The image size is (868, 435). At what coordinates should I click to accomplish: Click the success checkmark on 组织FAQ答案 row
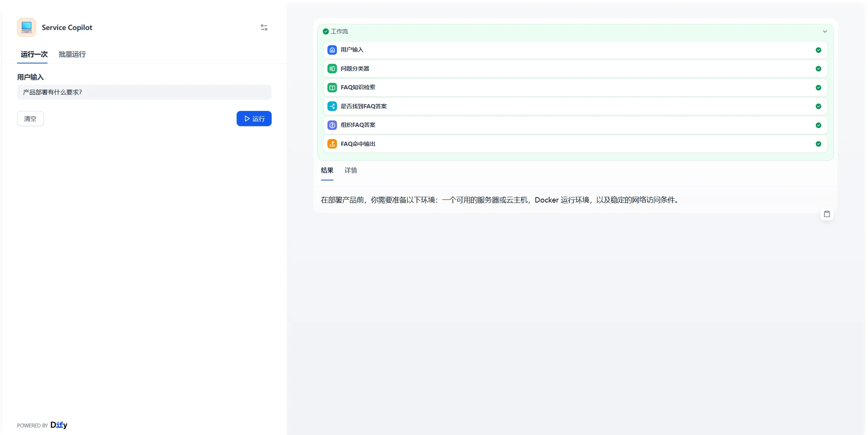818,125
